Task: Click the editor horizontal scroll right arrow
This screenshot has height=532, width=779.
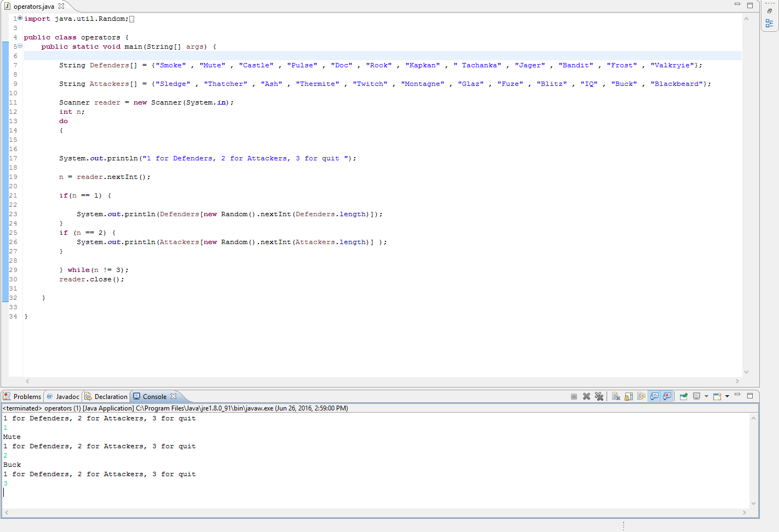Action: 737,381
